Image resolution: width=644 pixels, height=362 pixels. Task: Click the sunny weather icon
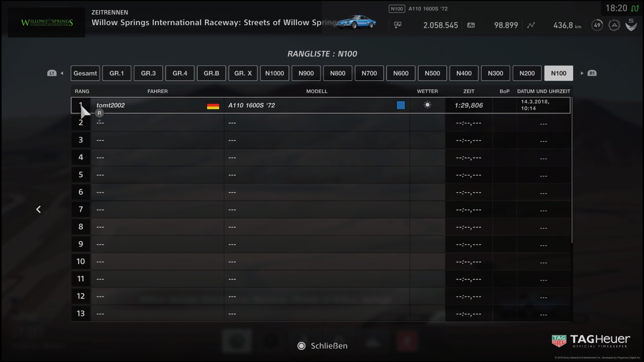pos(427,105)
